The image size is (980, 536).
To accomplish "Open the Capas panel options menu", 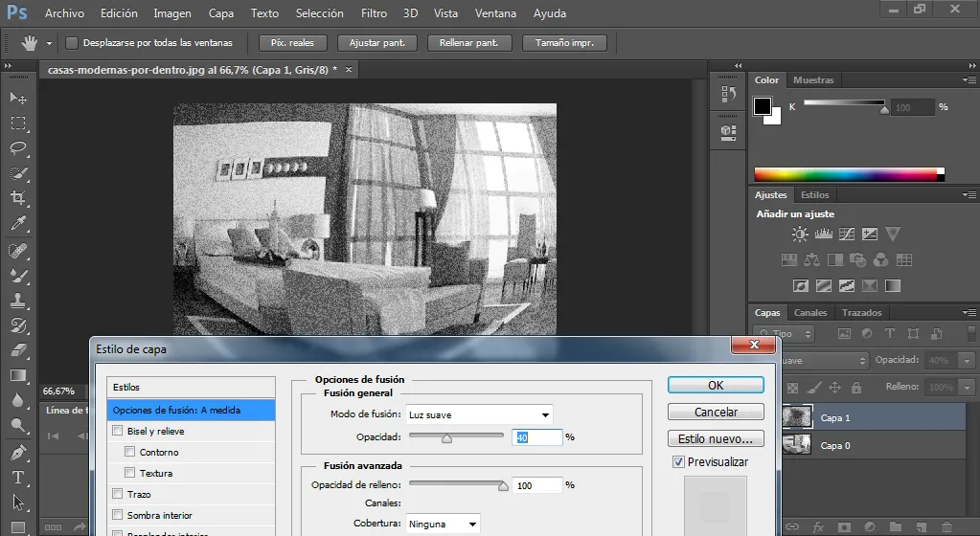I will [x=969, y=312].
